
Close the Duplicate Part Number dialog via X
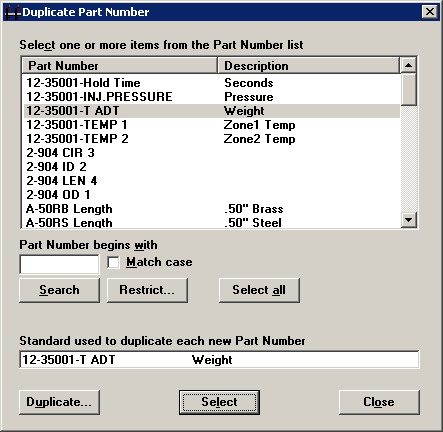coord(430,12)
